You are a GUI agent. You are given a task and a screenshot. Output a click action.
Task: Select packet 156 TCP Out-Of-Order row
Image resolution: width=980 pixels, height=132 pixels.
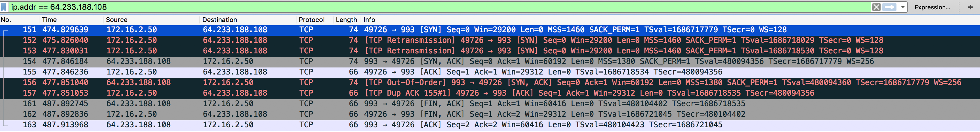(x=490, y=83)
